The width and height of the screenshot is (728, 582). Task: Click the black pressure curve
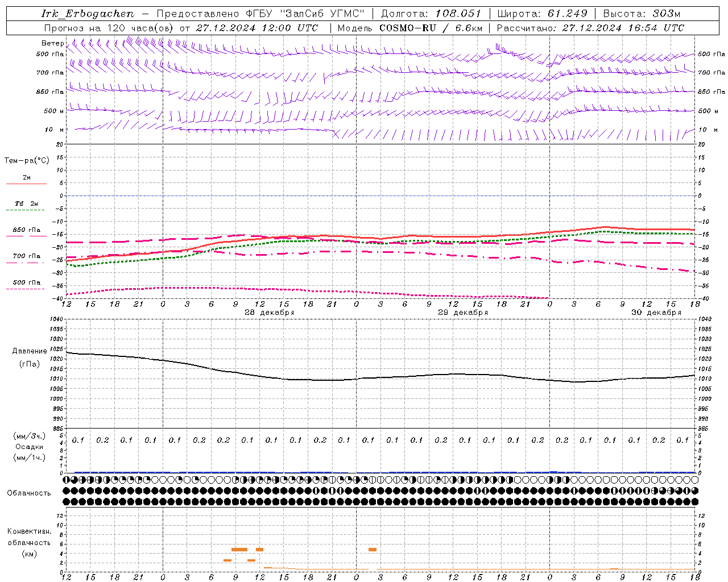[x=381, y=377]
